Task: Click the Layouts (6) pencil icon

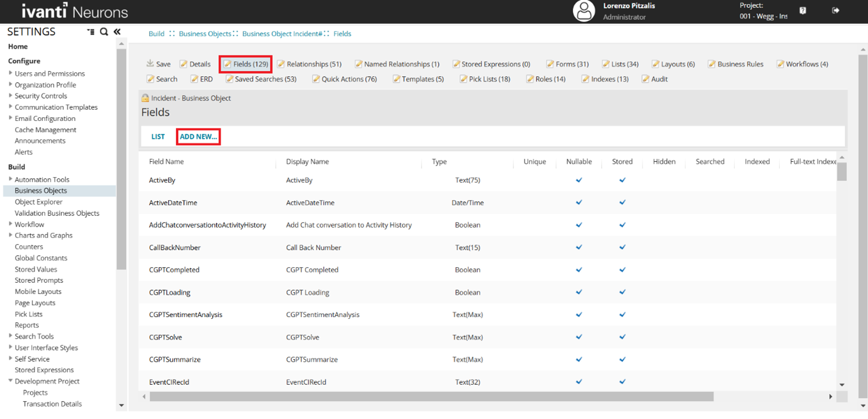Action: point(655,64)
